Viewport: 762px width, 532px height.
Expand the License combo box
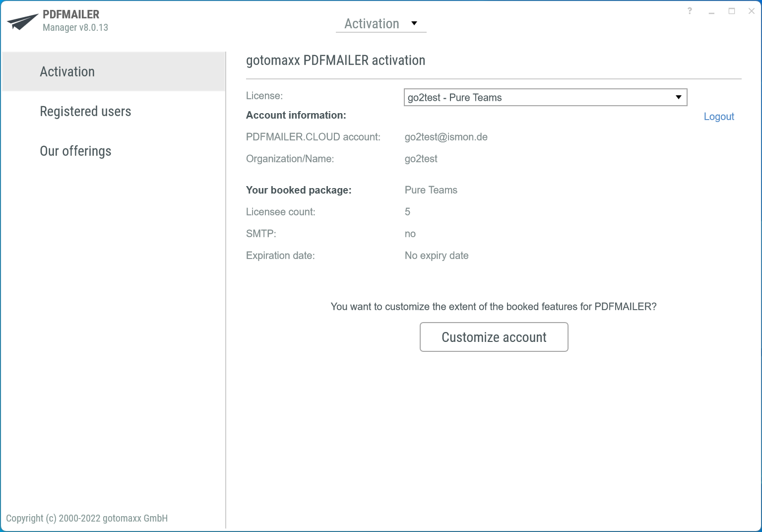(545, 97)
